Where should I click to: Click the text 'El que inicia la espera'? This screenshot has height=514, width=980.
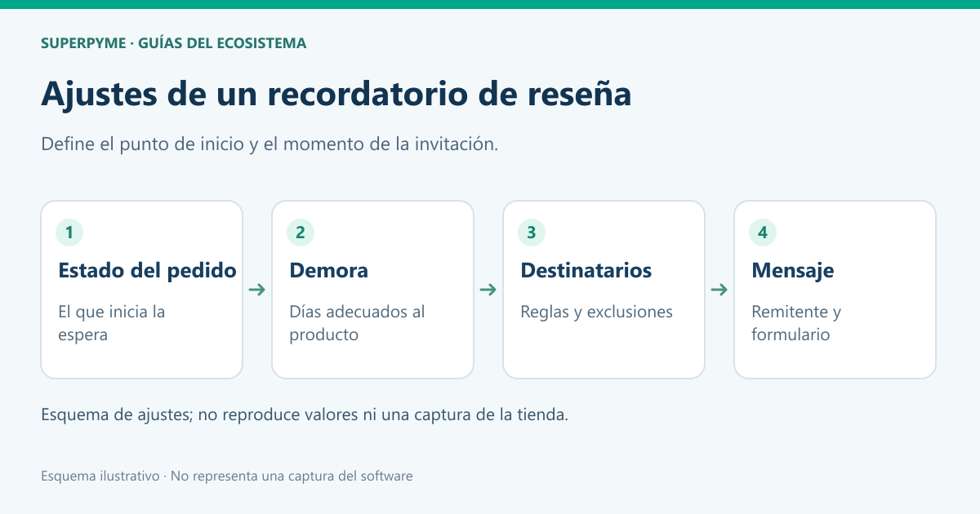pos(112,323)
